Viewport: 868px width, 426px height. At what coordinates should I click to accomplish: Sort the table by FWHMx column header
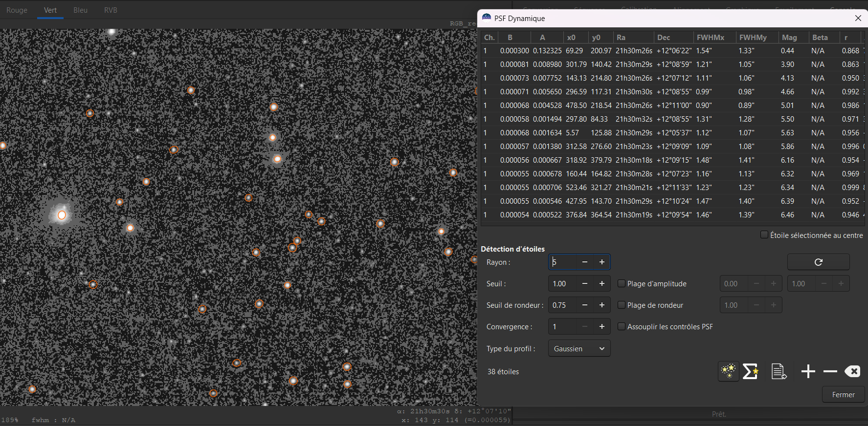[710, 38]
